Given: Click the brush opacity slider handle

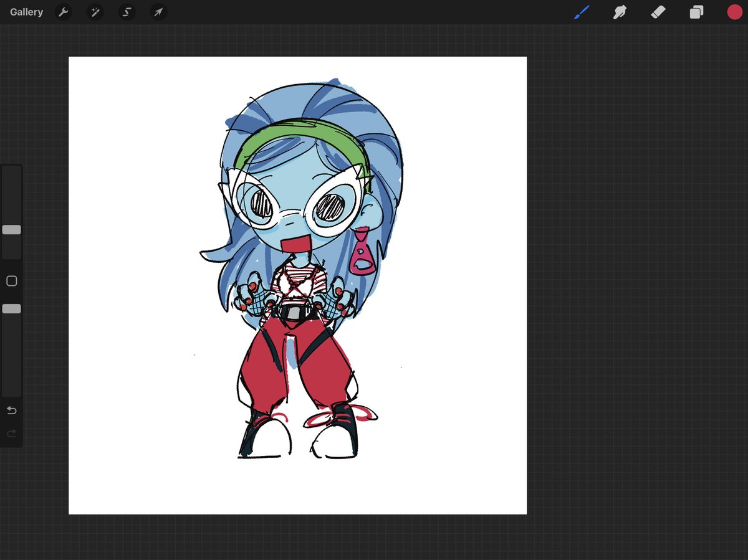Looking at the screenshot, I should tap(11, 309).
